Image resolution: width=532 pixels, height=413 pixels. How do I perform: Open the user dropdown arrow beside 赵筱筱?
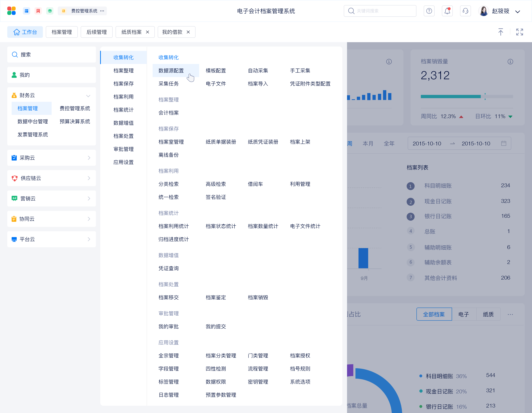point(518,11)
